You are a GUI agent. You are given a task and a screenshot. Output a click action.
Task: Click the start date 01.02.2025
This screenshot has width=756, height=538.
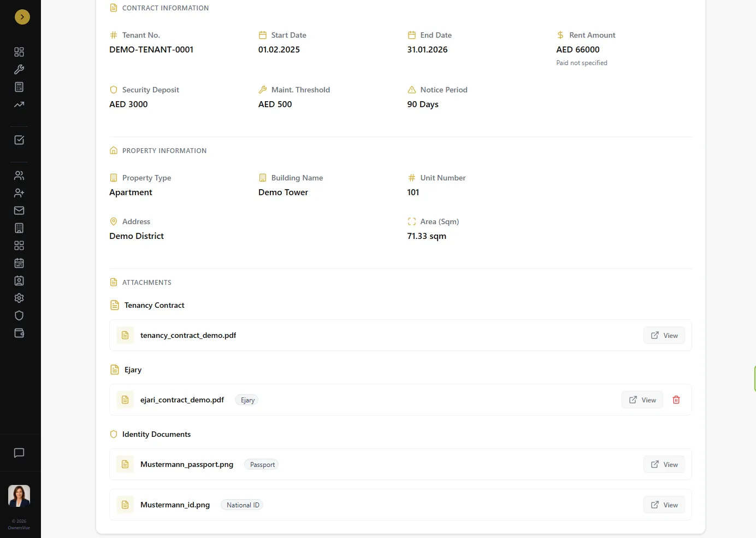click(279, 49)
